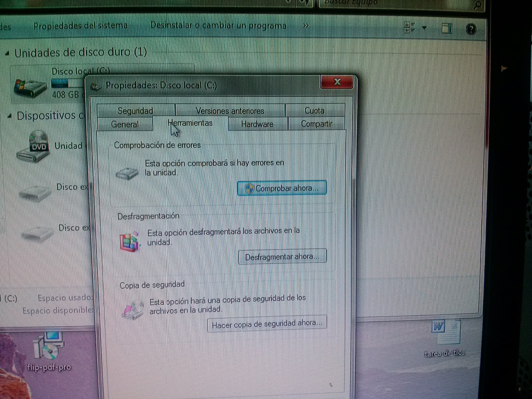This screenshot has height=399, width=532.
Task: Click the help question mark icon
Action: point(471,29)
